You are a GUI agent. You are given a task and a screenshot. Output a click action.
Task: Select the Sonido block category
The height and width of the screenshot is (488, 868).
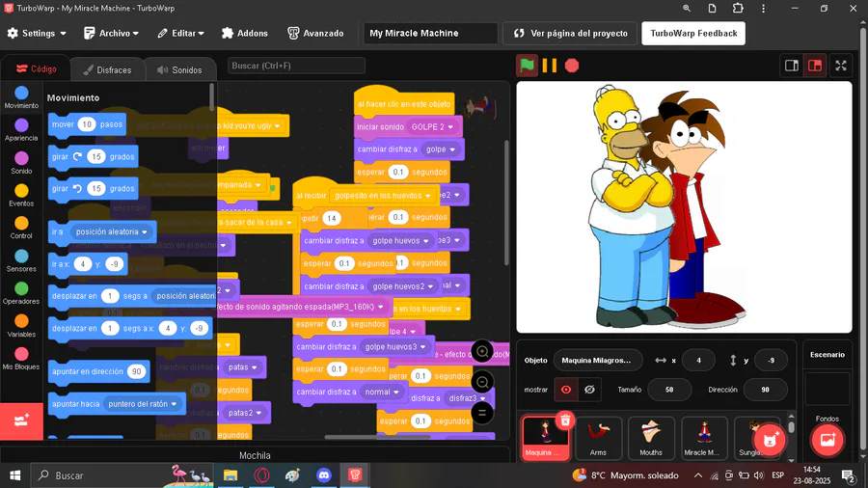(21, 163)
